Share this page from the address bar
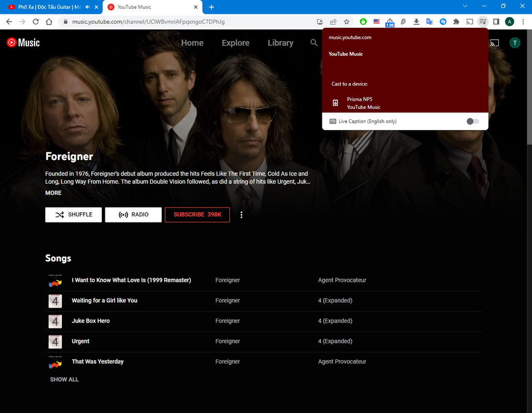 pos(333,22)
